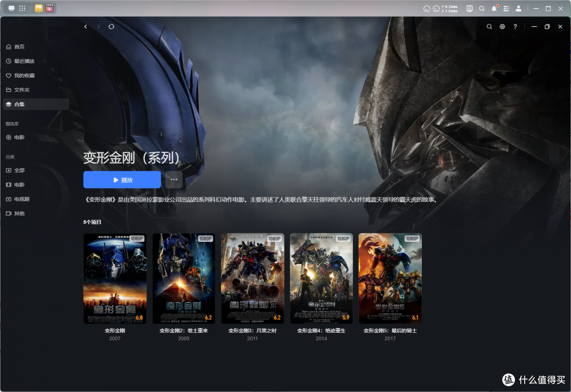
Task: Click the collection title 变形金刚（系列）
Action: pos(133,157)
